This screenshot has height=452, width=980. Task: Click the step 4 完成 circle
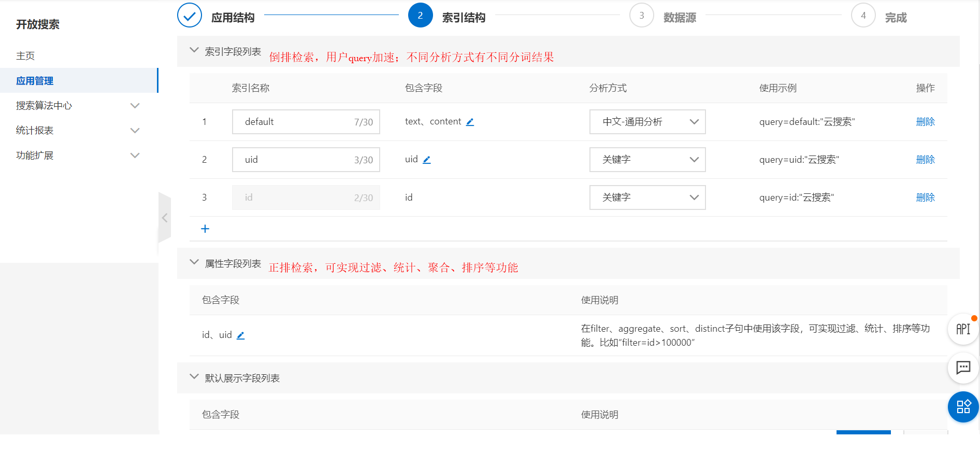863,16
